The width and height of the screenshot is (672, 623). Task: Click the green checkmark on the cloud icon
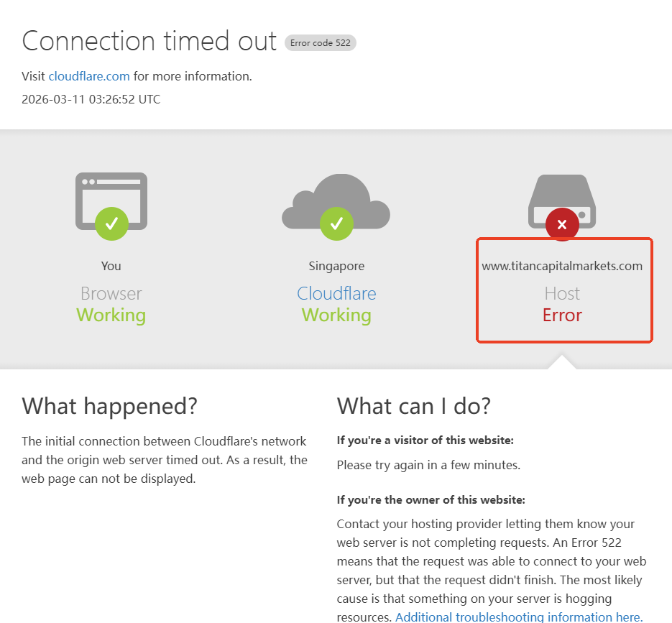336,223
